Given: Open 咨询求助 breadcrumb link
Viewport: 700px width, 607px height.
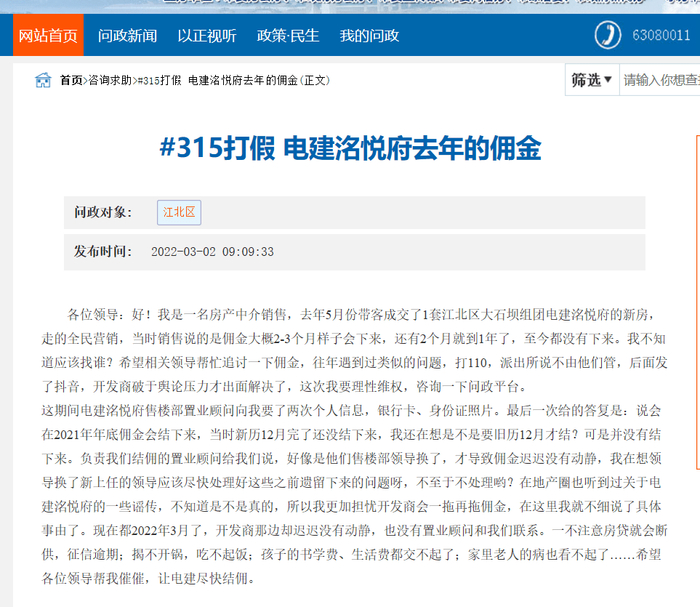Looking at the screenshot, I should pos(110,80).
